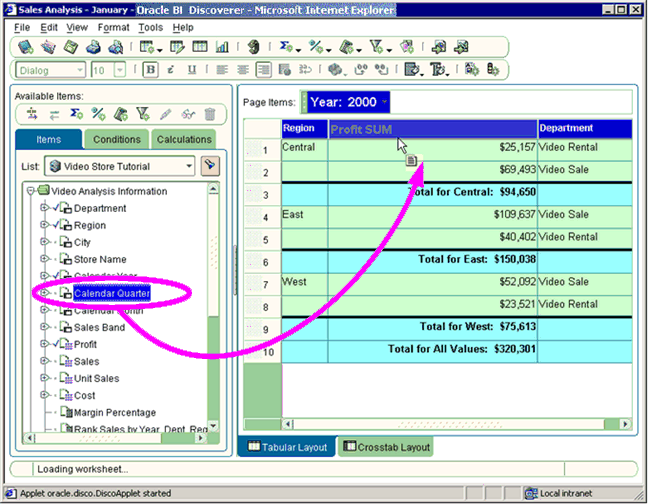Click the plain Table layout toolbar icon

[x=200, y=47]
